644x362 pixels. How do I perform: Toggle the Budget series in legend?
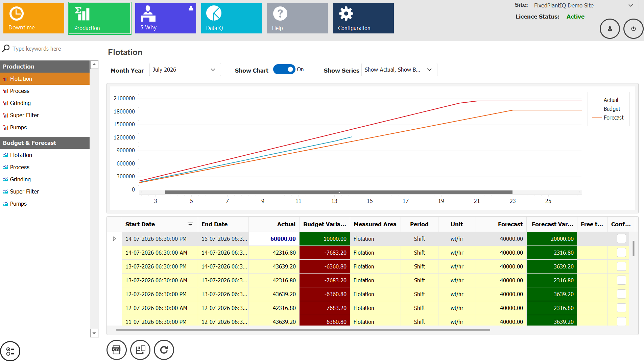(606, 109)
